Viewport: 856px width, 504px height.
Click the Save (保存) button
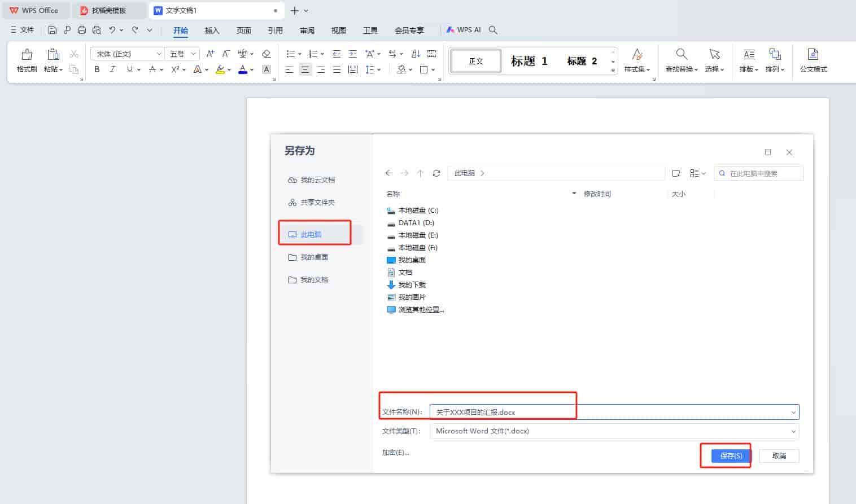(x=731, y=455)
